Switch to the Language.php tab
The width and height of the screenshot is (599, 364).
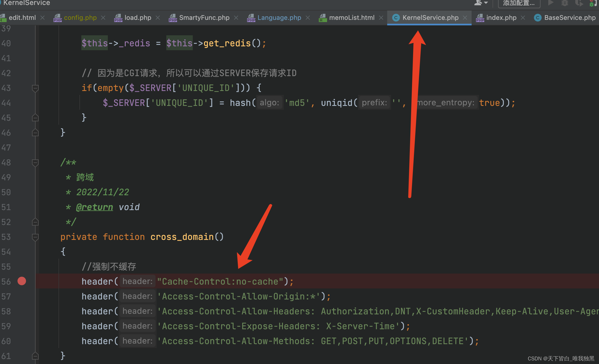[279, 18]
